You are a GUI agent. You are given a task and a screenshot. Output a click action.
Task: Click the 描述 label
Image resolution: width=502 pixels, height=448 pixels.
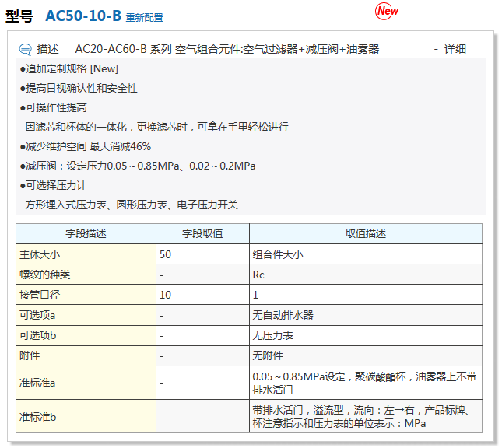point(47,49)
